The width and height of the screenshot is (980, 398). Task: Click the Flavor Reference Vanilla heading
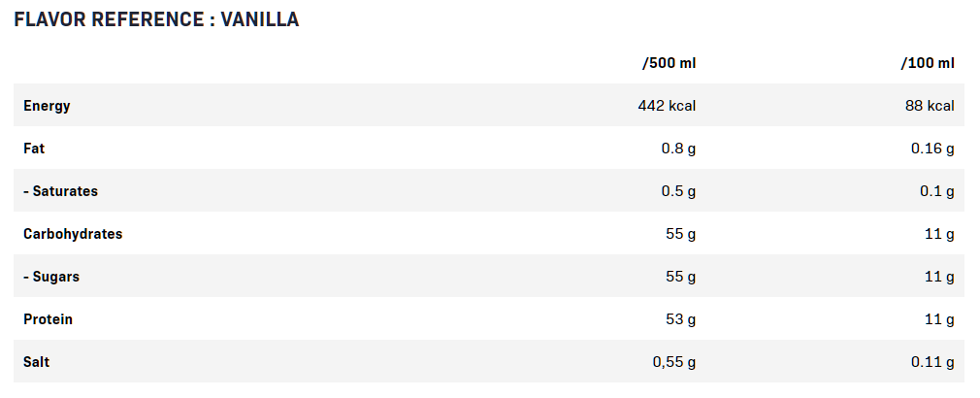pyautogui.click(x=156, y=19)
